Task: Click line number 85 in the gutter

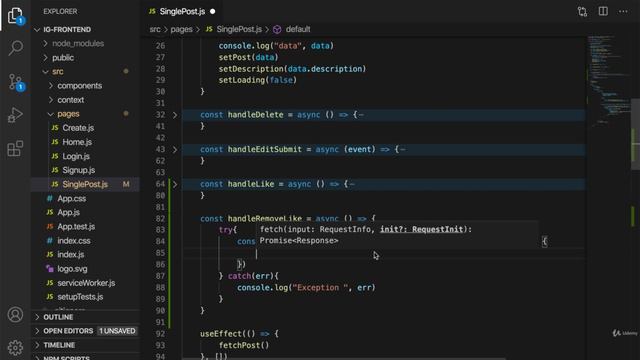Action: point(160,253)
